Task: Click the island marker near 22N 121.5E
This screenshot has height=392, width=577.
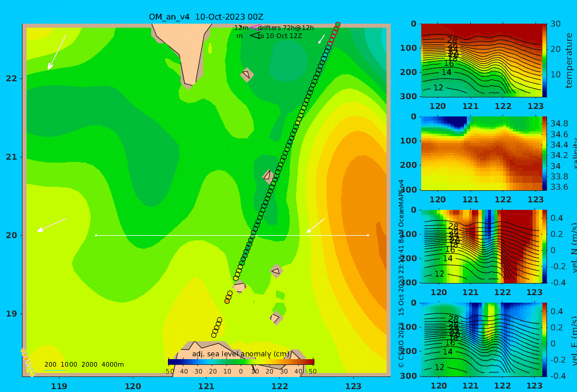Action: pos(246,74)
